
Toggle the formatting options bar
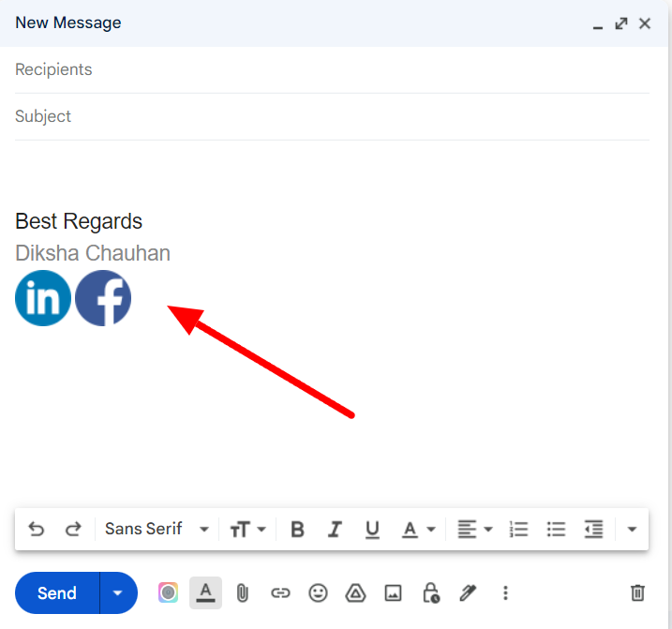[x=205, y=593]
